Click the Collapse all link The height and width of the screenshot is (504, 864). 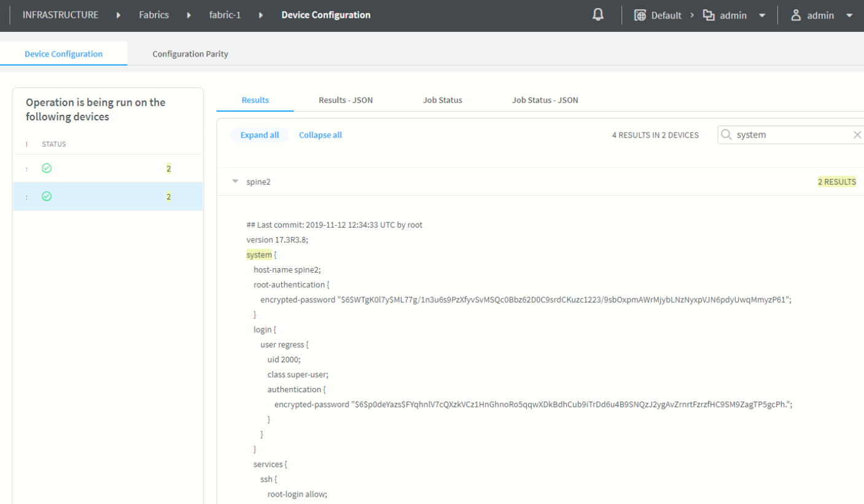[x=321, y=135]
